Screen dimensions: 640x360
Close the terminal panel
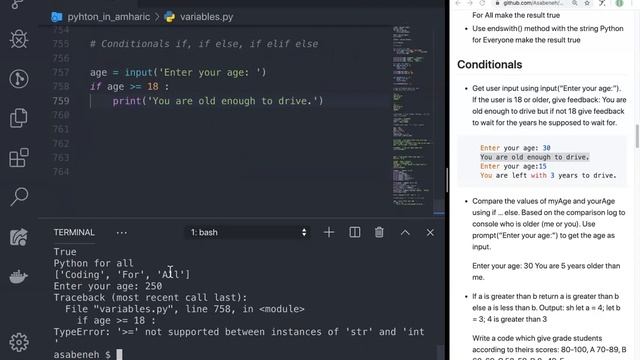(x=430, y=232)
